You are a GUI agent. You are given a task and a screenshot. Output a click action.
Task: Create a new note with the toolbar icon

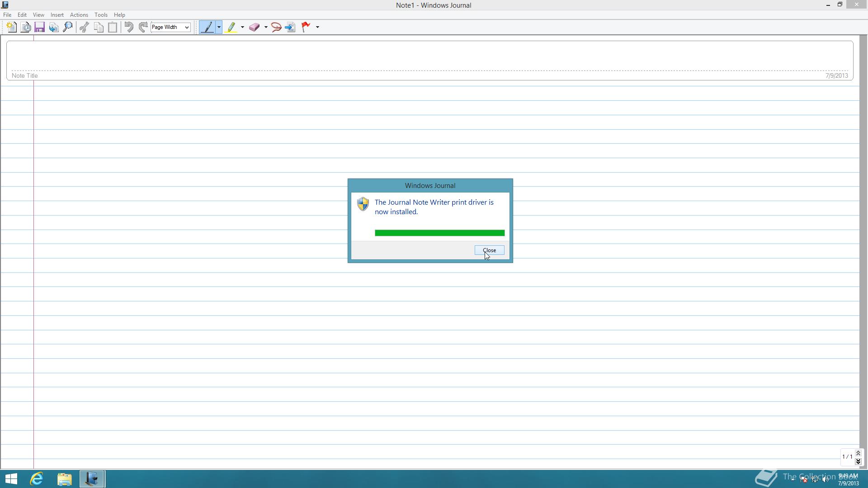coord(12,27)
